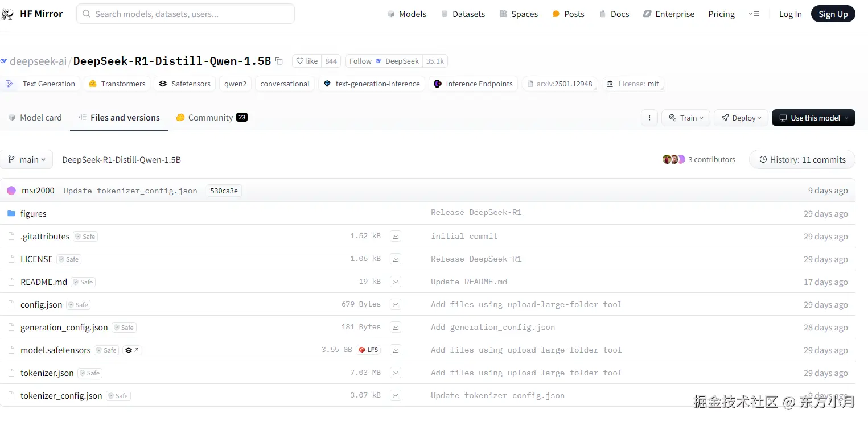
Task: Click Safe badge next to README.md
Action: click(x=83, y=282)
